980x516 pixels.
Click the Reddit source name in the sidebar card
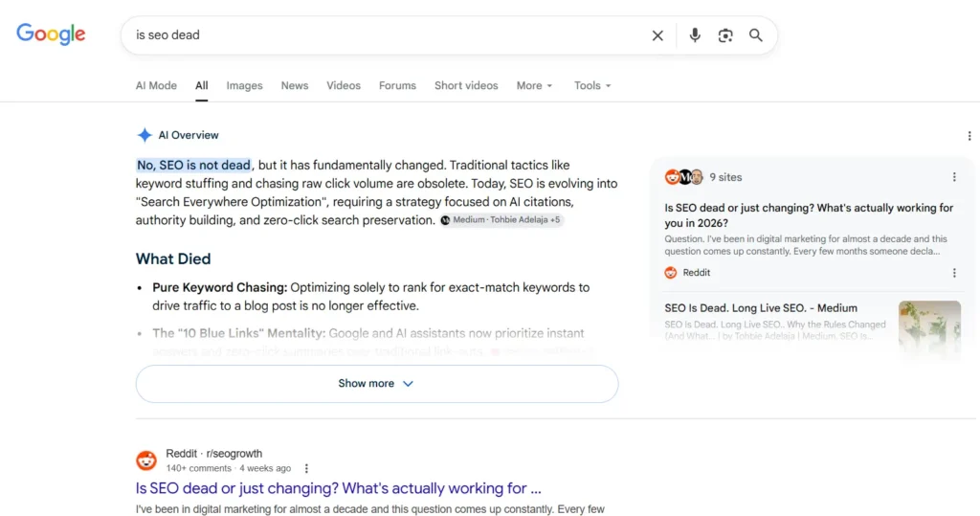[x=697, y=273]
